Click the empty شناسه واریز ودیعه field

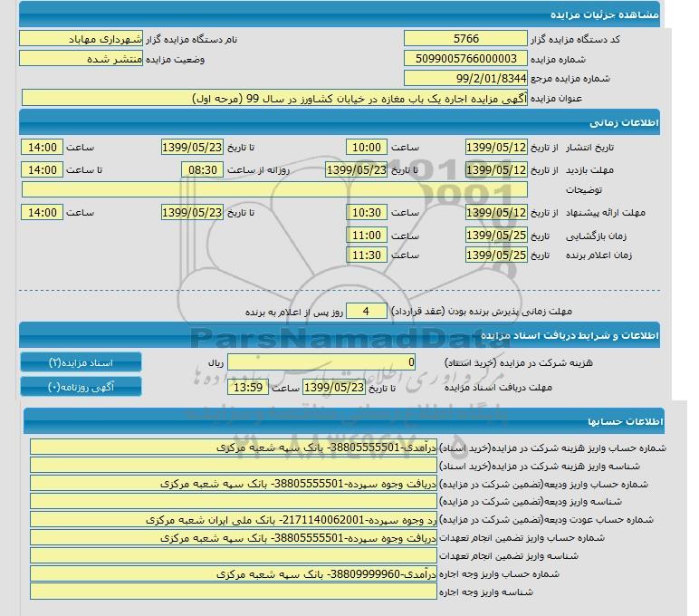tap(233, 501)
